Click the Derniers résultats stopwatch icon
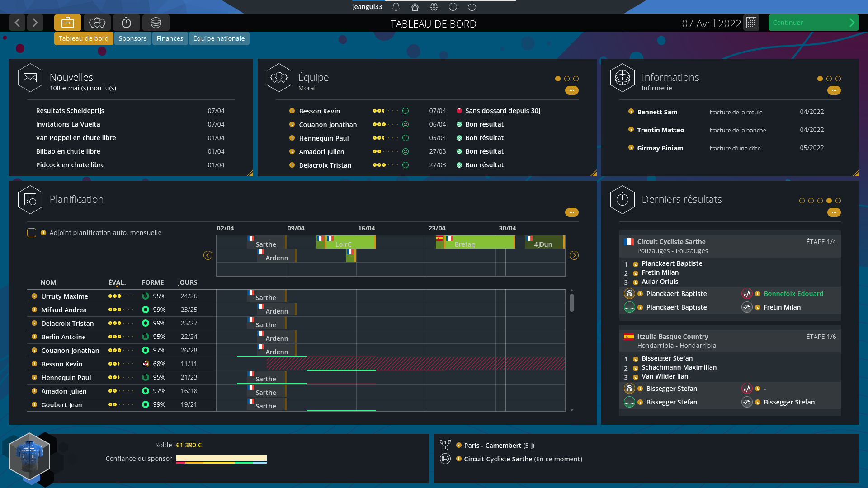The width and height of the screenshot is (868, 488). click(x=623, y=200)
